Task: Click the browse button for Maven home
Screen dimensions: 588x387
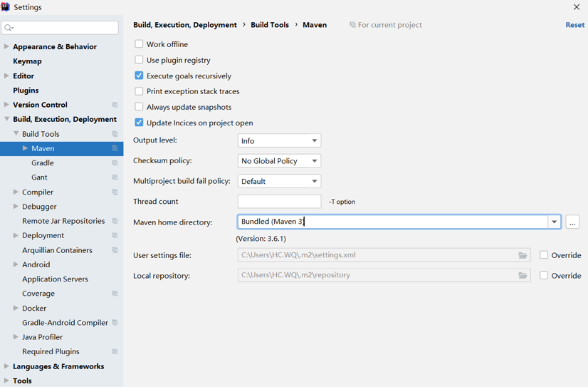Action: 572,222
